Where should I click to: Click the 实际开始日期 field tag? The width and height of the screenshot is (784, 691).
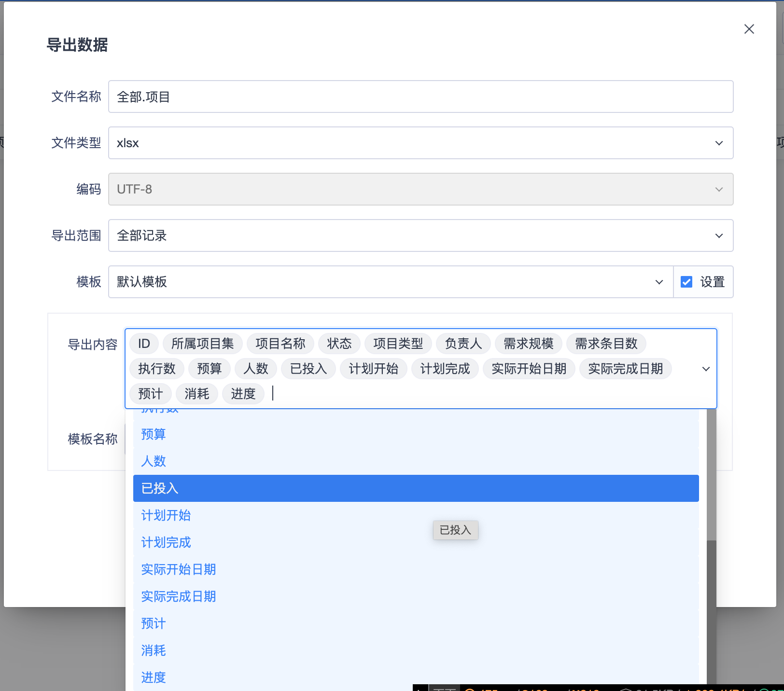tap(529, 369)
